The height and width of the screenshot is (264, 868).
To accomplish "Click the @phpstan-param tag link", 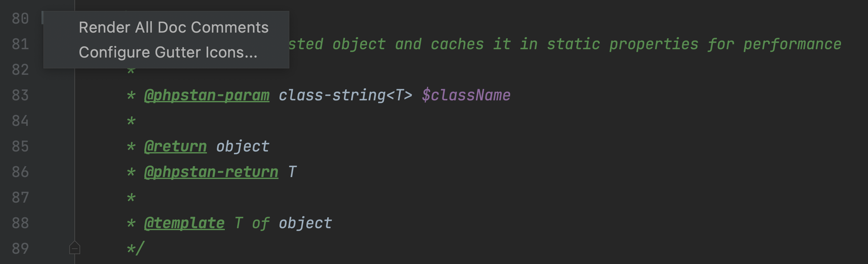I will [207, 96].
